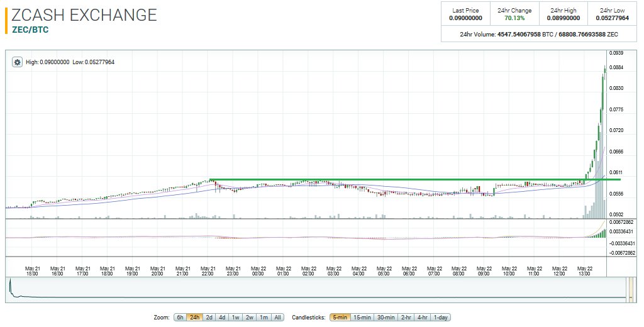Click the ZCASH EXCHANGE heading

tap(84, 15)
